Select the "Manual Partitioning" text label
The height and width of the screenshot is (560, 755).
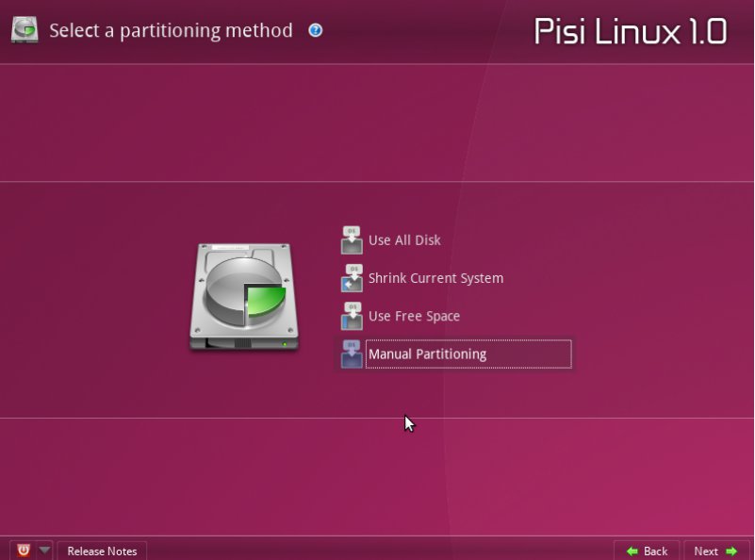point(427,354)
